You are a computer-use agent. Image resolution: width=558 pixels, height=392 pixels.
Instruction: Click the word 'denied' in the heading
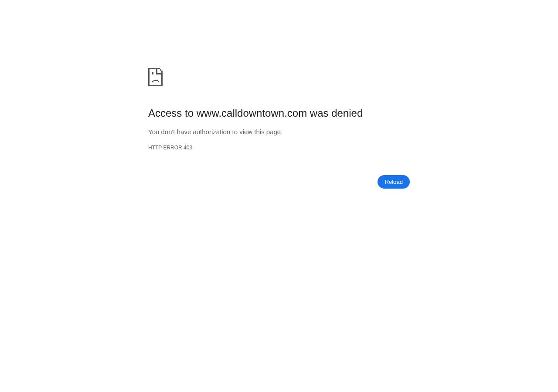coord(347,113)
